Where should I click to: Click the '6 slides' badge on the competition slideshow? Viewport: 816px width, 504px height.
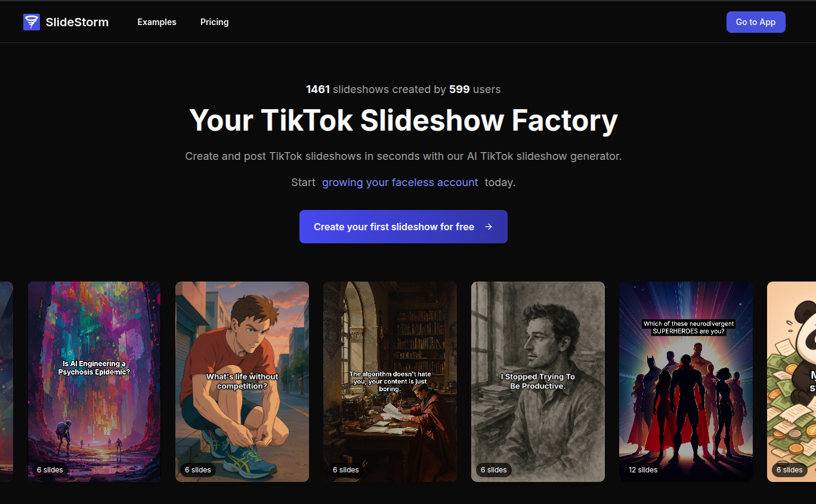point(198,470)
